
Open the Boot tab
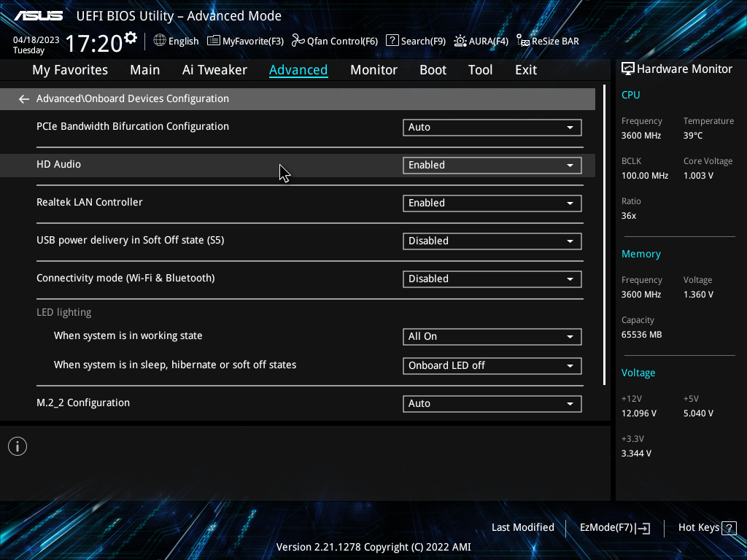pos(433,70)
